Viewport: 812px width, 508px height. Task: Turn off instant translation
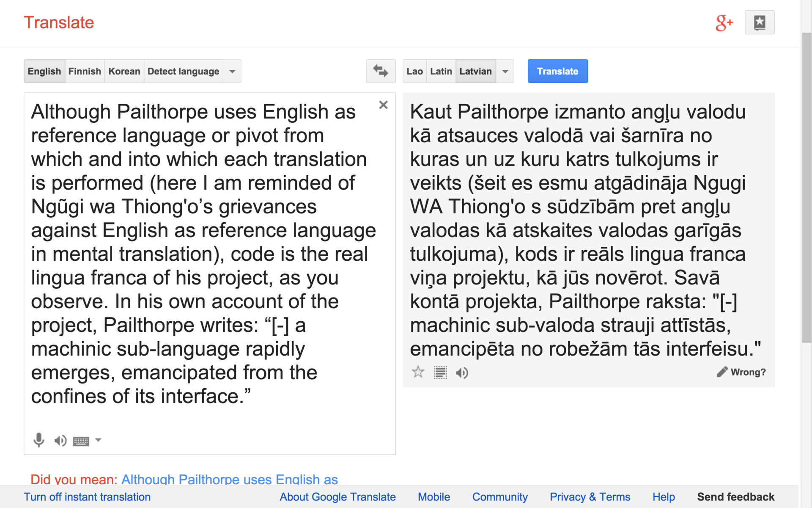coord(87,497)
